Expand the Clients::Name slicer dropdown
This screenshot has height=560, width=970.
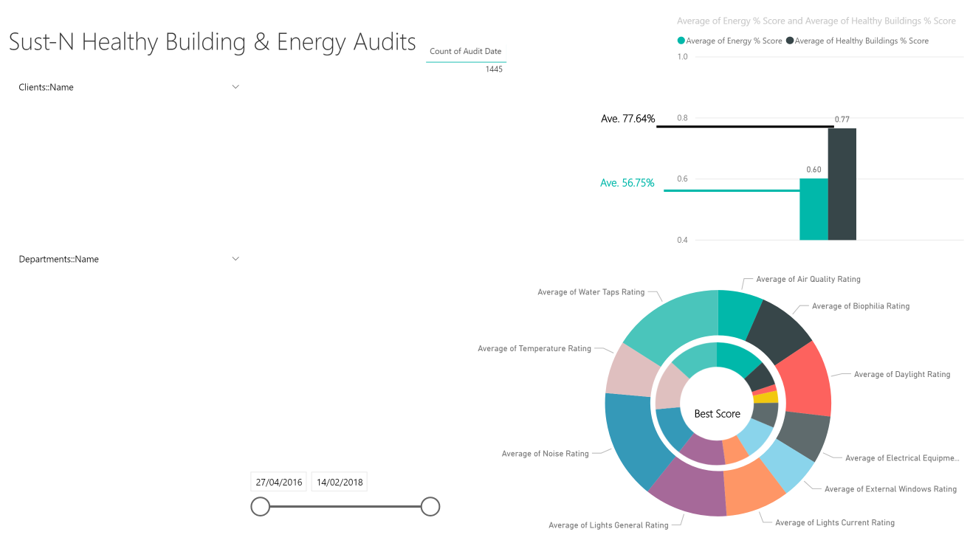(x=235, y=87)
